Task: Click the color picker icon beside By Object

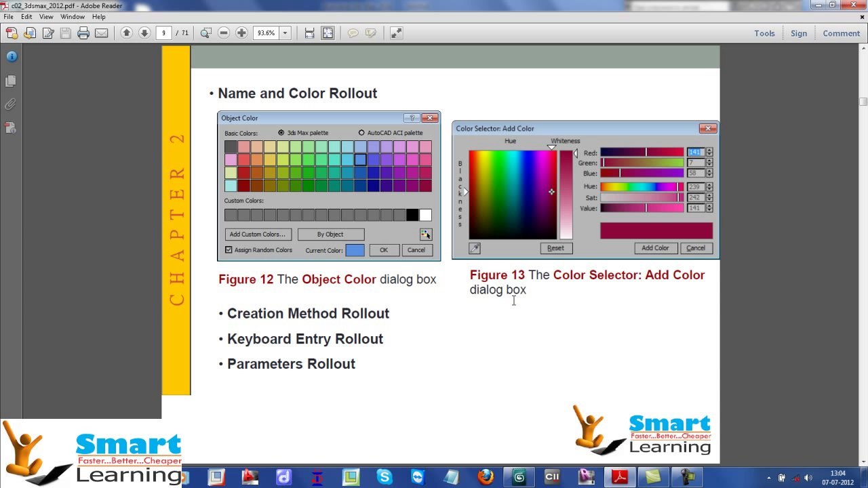Action: click(x=425, y=235)
